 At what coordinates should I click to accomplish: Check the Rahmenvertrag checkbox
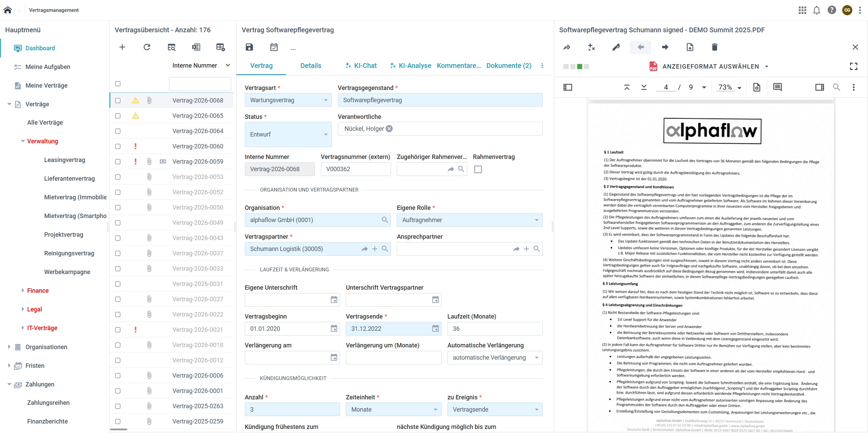point(478,169)
